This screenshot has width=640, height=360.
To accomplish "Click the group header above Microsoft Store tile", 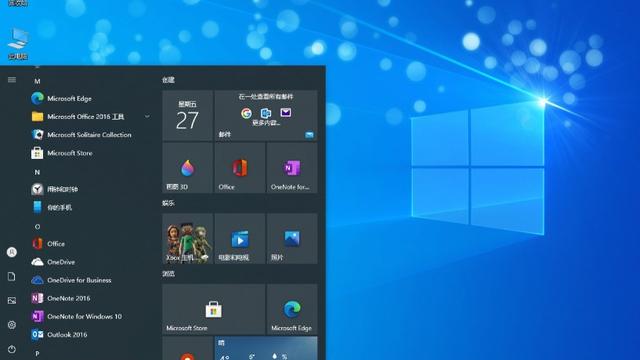I will tap(168, 273).
